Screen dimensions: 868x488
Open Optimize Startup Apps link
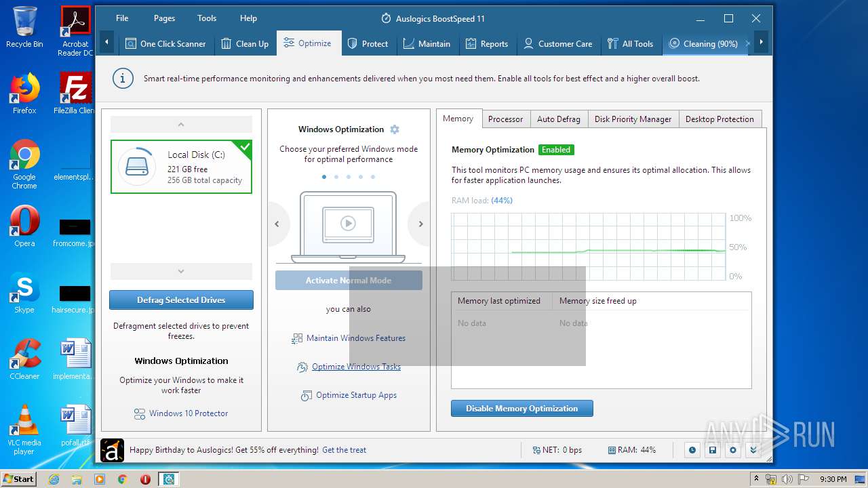tap(357, 395)
